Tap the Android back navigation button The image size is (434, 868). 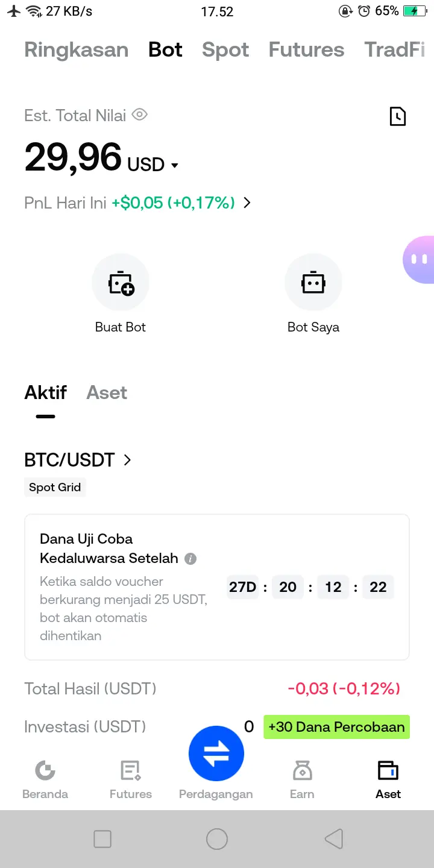tap(333, 838)
